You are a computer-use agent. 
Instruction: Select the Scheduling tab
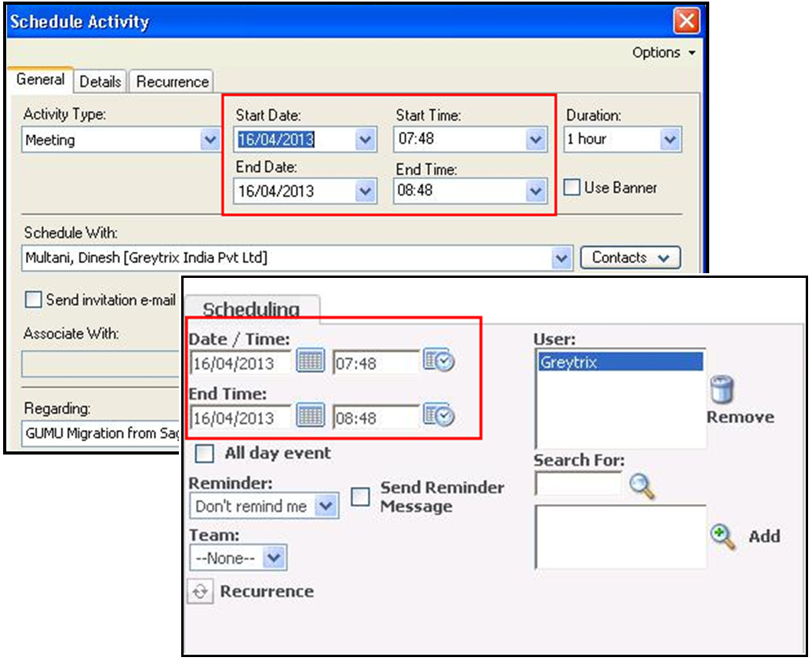[251, 309]
